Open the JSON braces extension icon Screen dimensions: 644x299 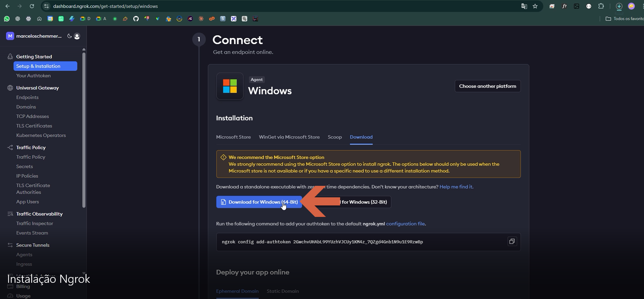589,6
